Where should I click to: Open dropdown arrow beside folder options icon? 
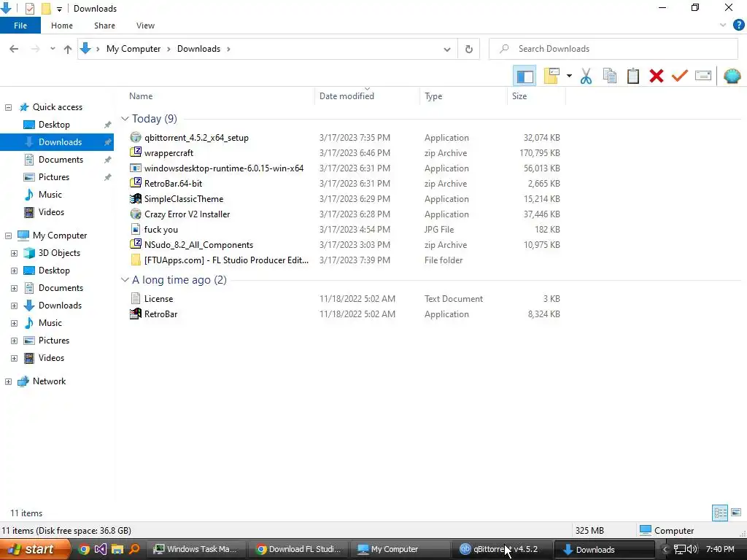pyautogui.click(x=569, y=76)
